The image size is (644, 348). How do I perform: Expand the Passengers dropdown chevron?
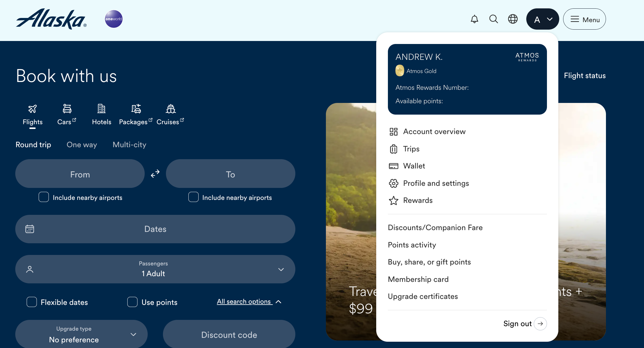point(281,269)
